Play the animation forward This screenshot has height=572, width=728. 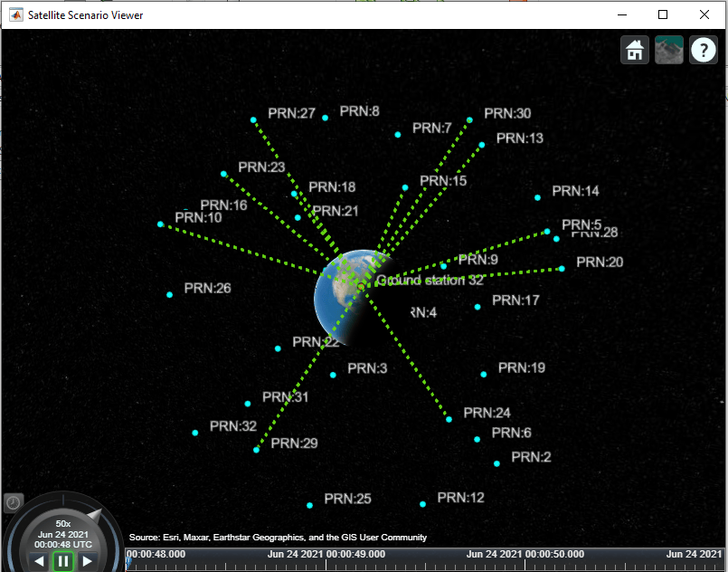87,561
